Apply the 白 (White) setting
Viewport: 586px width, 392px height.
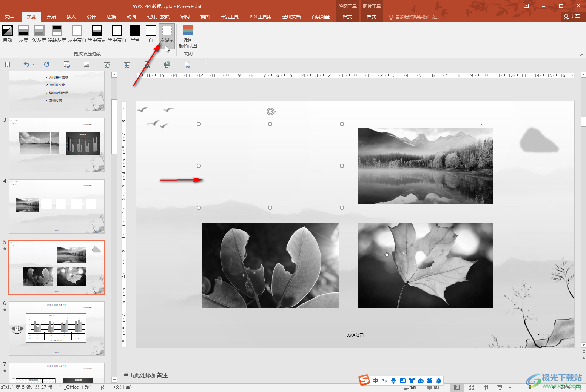tap(151, 34)
